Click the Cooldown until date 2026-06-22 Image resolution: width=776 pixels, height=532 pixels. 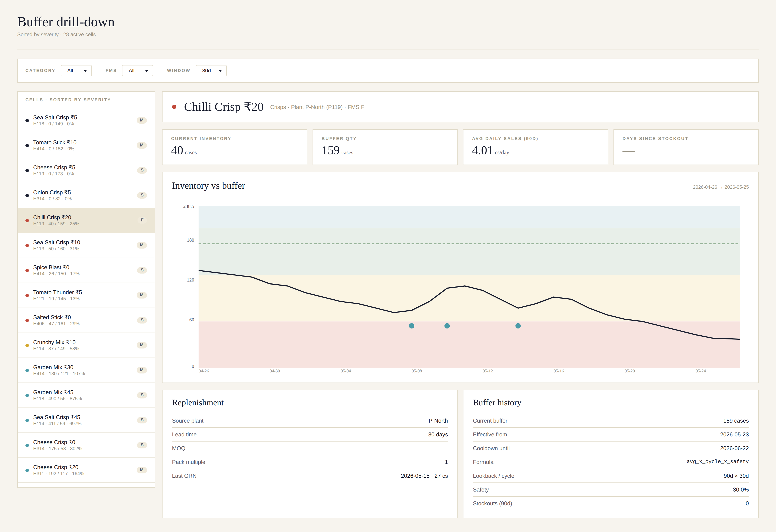(734, 448)
